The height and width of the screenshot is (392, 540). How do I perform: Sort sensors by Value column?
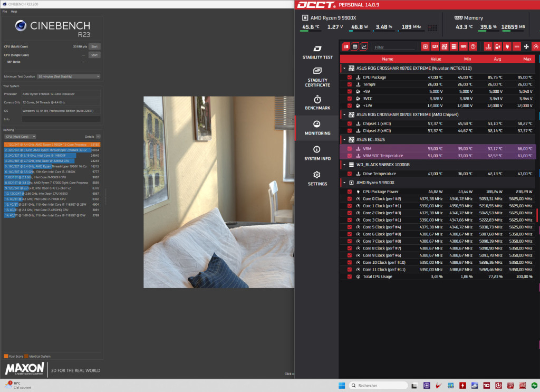[x=436, y=59]
